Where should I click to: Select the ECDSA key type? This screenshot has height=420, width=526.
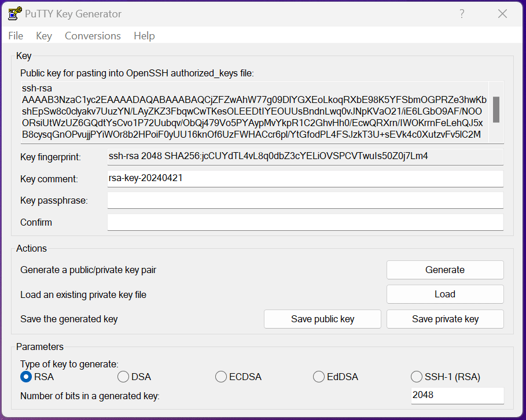click(x=221, y=377)
